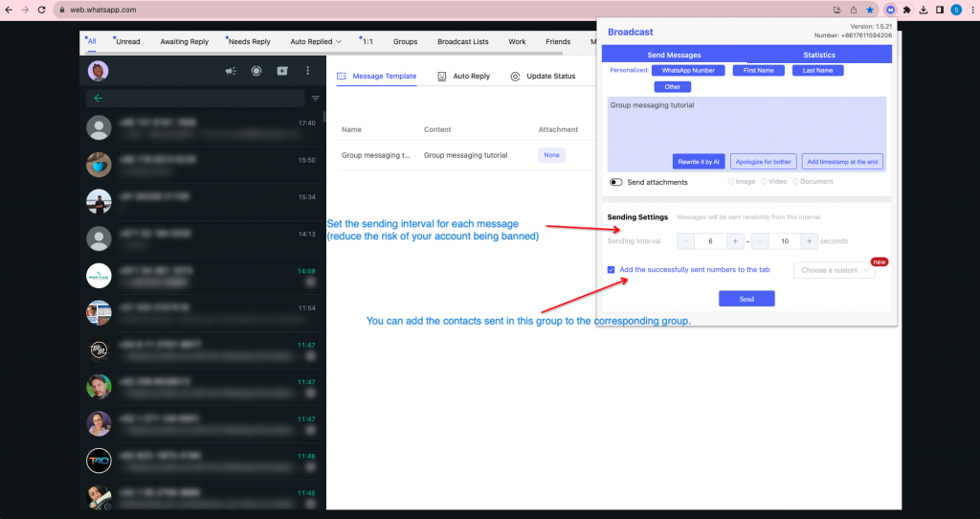Toggle the Send attachments switch
The image size is (980, 519).
point(615,182)
